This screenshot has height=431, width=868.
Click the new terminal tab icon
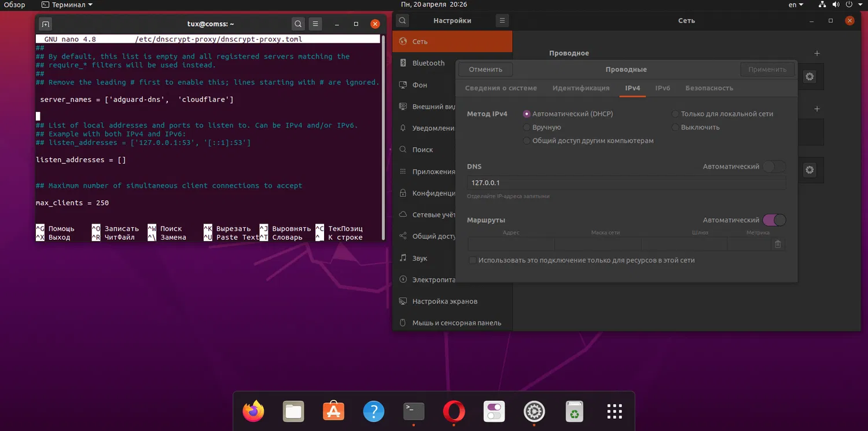tap(45, 24)
